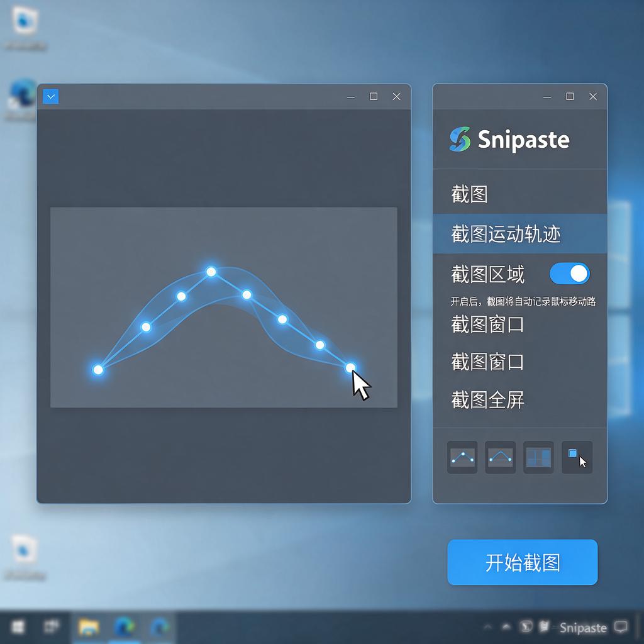Choose the window-with-cursor capture thumbnail
644x644 pixels.
point(577,457)
